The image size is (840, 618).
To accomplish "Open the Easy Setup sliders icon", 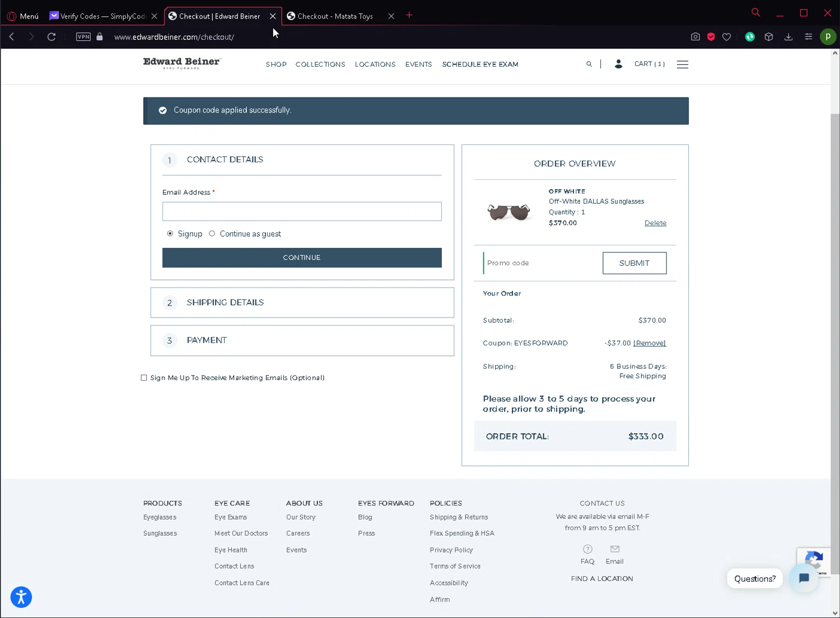I will [x=809, y=37].
